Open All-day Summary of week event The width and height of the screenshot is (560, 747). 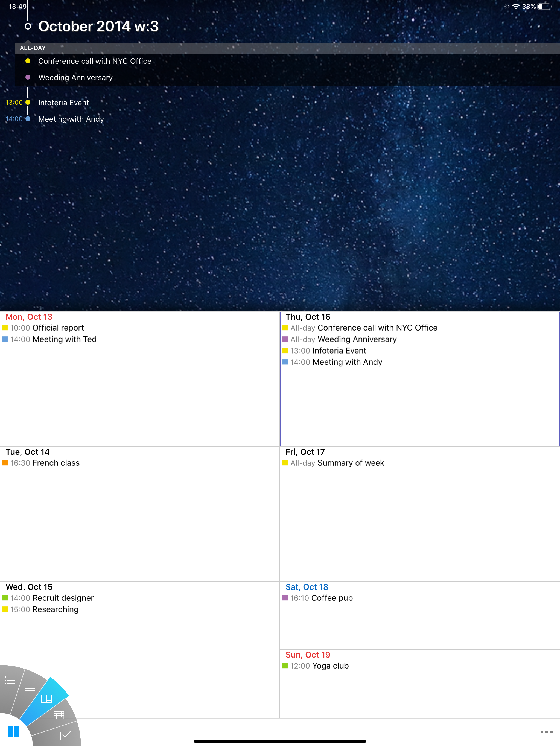[x=333, y=463]
